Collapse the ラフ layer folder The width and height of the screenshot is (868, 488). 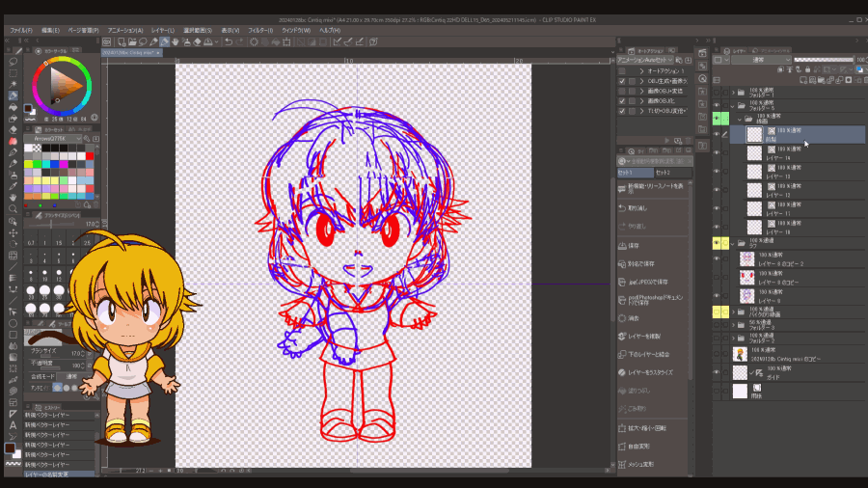click(734, 243)
